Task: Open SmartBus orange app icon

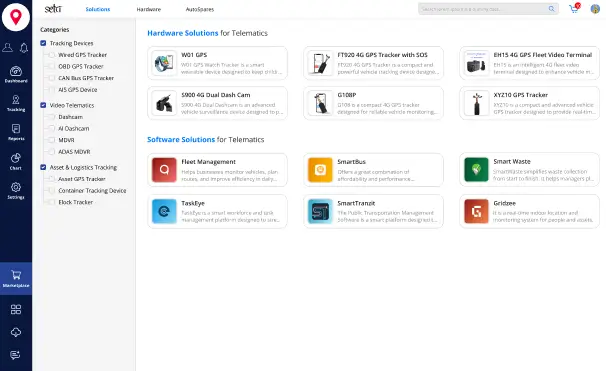Action: [320, 170]
